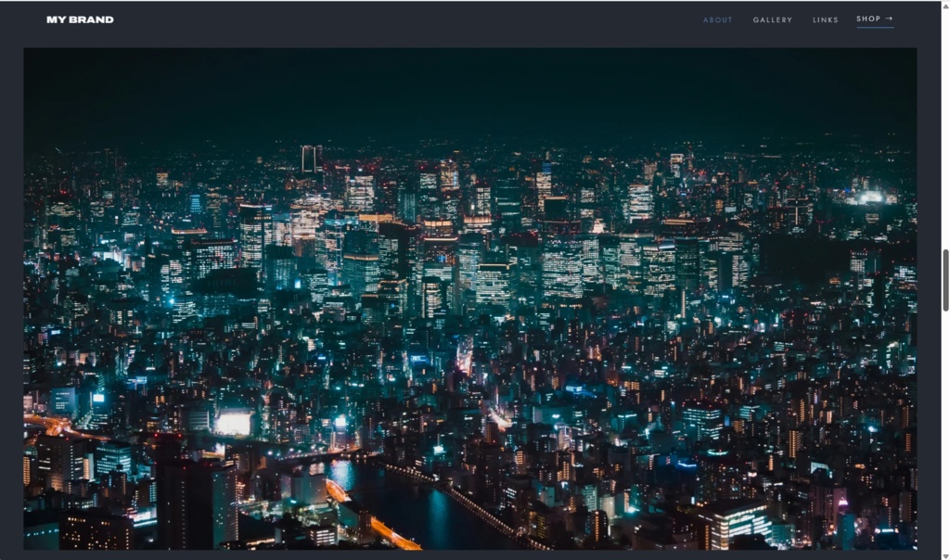Click the Shop button with arrow
Viewport: 950px width, 560px height.
click(875, 19)
